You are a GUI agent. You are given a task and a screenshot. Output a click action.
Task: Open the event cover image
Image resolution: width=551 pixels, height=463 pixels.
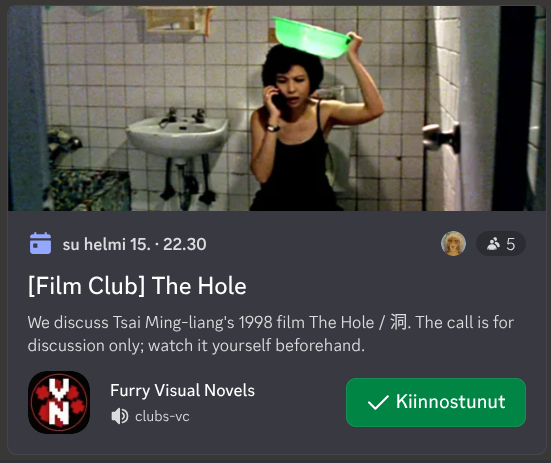277,108
